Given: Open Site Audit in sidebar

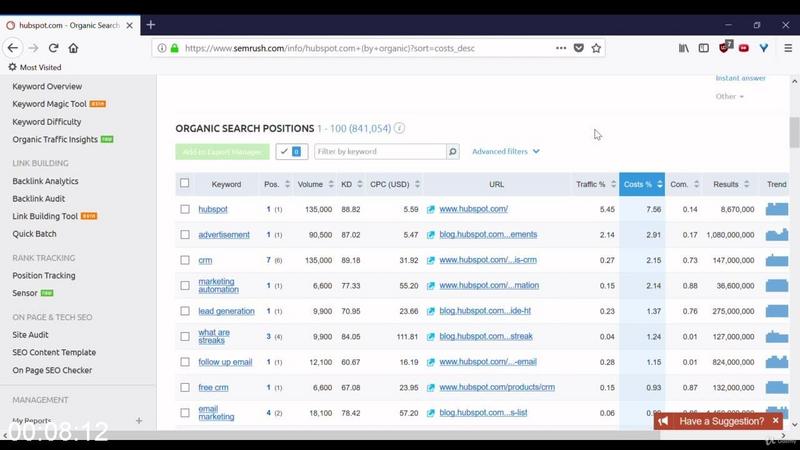Looking at the screenshot, I should pos(30,335).
